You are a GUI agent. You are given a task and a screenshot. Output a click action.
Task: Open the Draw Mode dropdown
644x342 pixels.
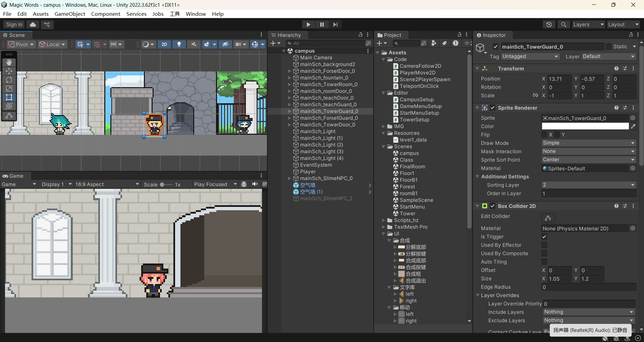point(589,143)
